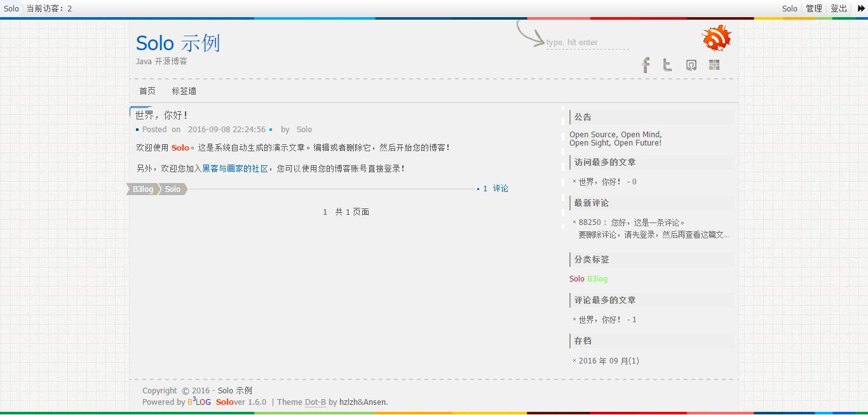Click the four-square grid icon in the header
868x415 pixels.
click(x=714, y=65)
